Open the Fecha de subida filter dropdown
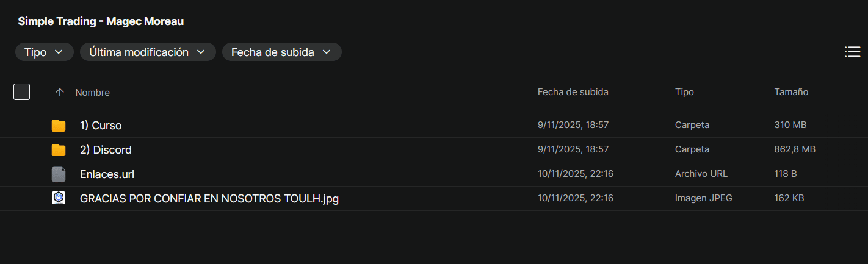The height and width of the screenshot is (264, 868). click(x=281, y=52)
